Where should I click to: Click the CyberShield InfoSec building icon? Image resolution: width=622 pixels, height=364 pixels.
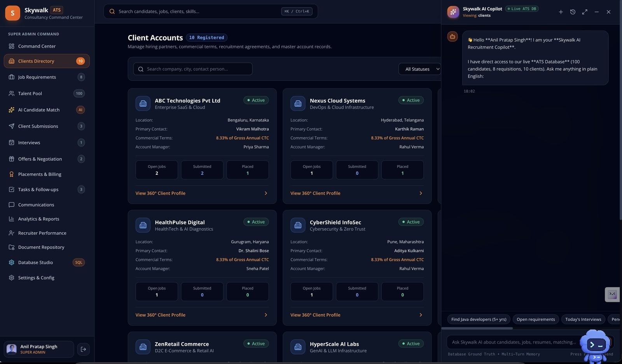pos(298,225)
